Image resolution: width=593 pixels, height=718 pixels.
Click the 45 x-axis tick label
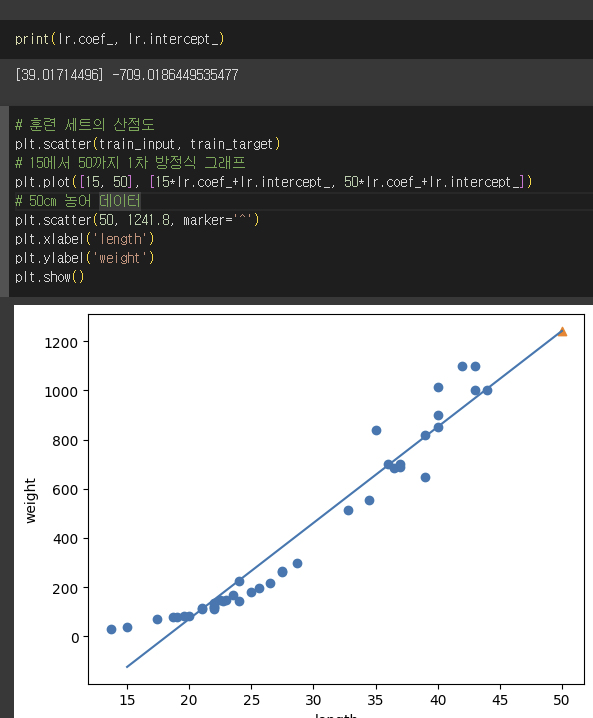pos(500,700)
